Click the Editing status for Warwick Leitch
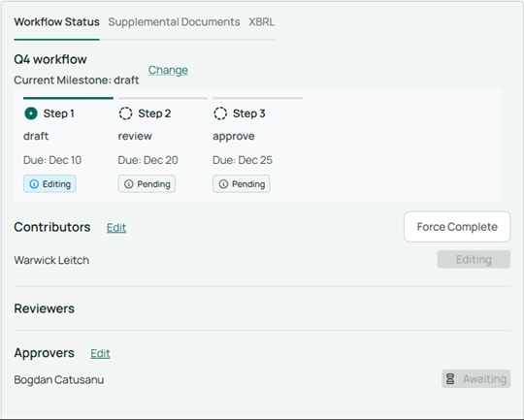This screenshot has width=524, height=420. click(x=474, y=259)
